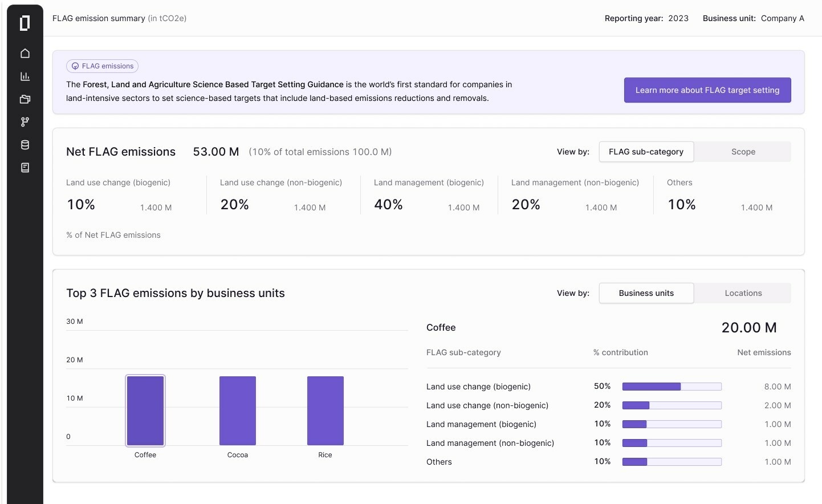Open the Reporting year 2023 selector
The height and width of the screenshot is (504, 822).
(678, 18)
